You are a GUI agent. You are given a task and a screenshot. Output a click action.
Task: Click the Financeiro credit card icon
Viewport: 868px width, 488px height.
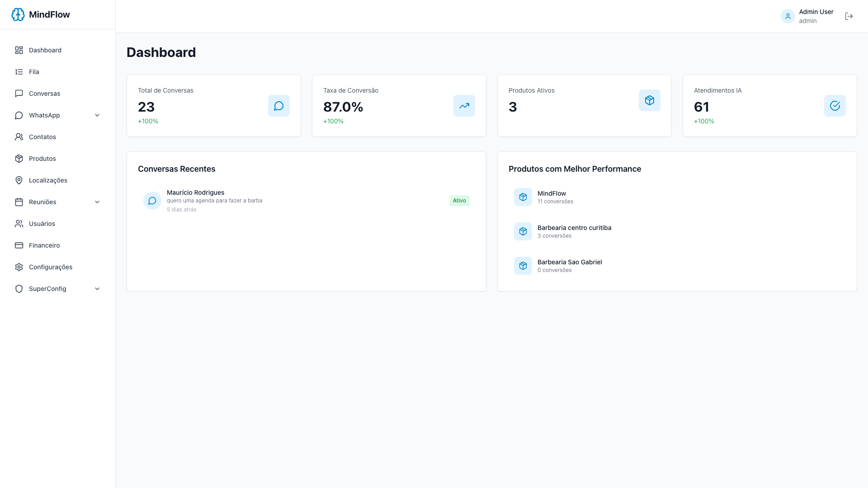[x=19, y=245]
